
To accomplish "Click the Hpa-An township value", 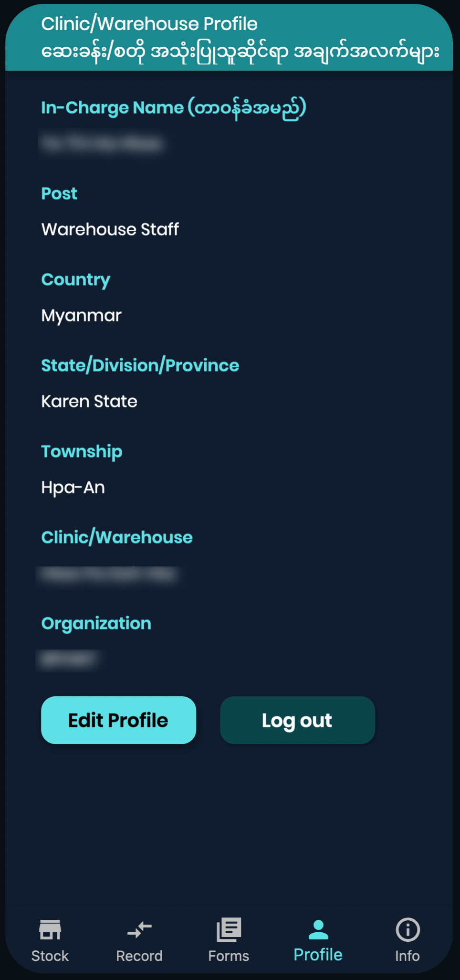I will (x=73, y=487).
